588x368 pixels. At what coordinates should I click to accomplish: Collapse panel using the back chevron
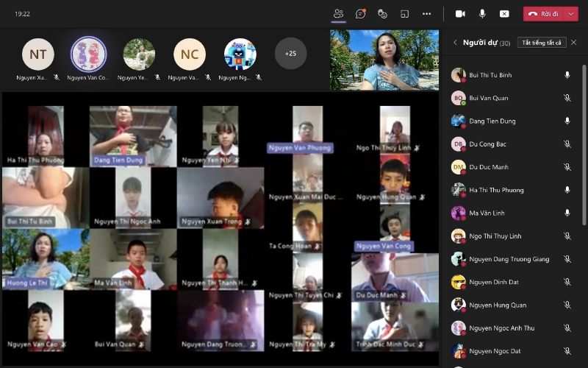(x=455, y=43)
